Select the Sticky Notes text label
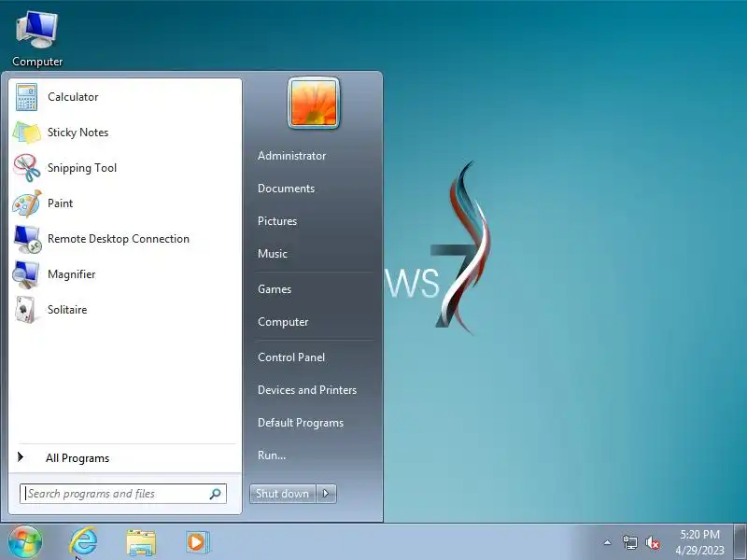 [78, 133]
